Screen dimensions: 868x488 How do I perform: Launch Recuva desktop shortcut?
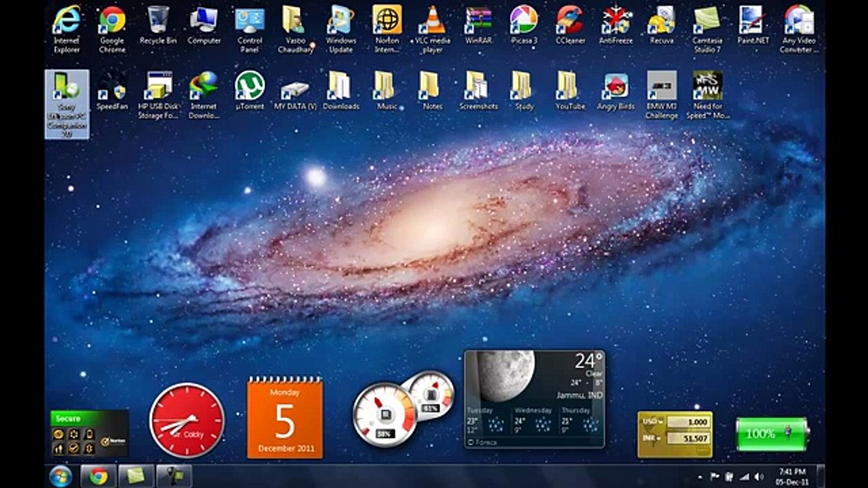click(661, 25)
